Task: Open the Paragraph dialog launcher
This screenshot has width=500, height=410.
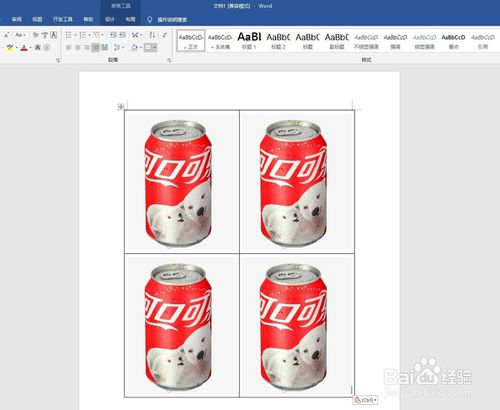Action: [169, 60]
